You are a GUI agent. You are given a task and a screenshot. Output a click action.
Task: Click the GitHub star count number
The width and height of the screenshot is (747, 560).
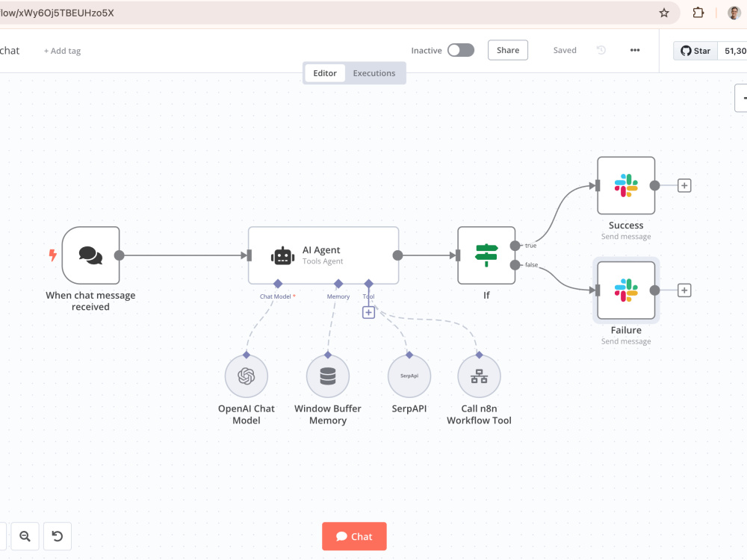point(734,51)
